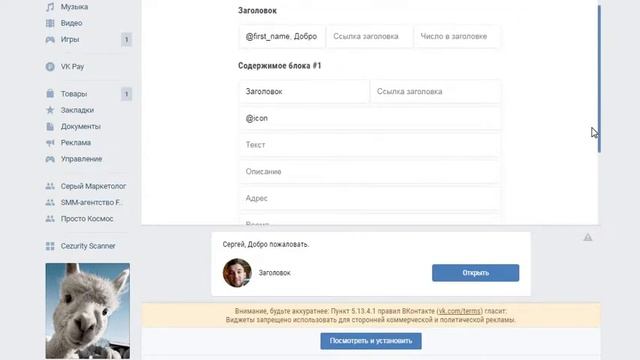Screen dimensions: 640x360
Task: Click the Серый Маркетолог group icon
Action: (x=50, y=186)
